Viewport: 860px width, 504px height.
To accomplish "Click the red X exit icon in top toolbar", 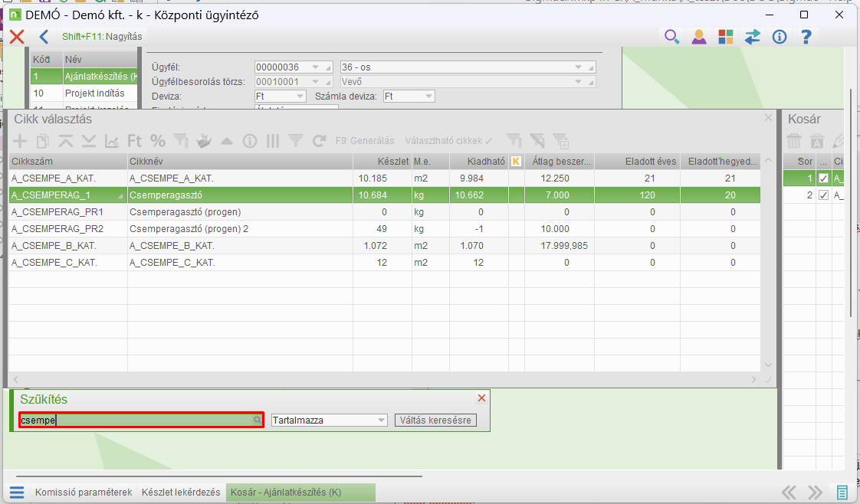I will click(x=17, y=37).
